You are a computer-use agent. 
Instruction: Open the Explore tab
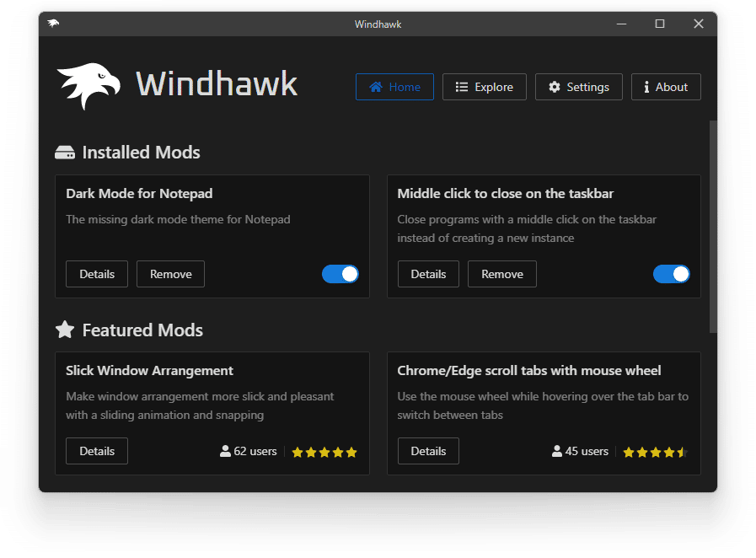click(x=485, y=87)
